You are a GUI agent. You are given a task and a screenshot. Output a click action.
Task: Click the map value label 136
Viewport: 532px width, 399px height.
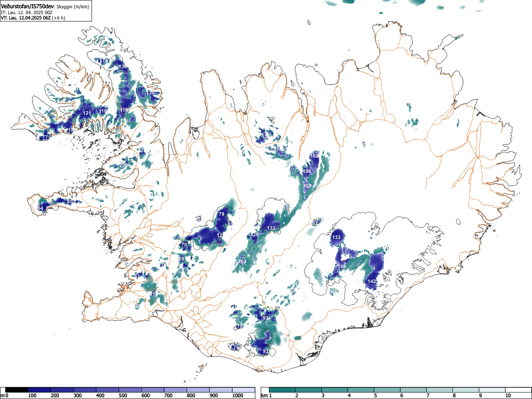pos(123,66)
